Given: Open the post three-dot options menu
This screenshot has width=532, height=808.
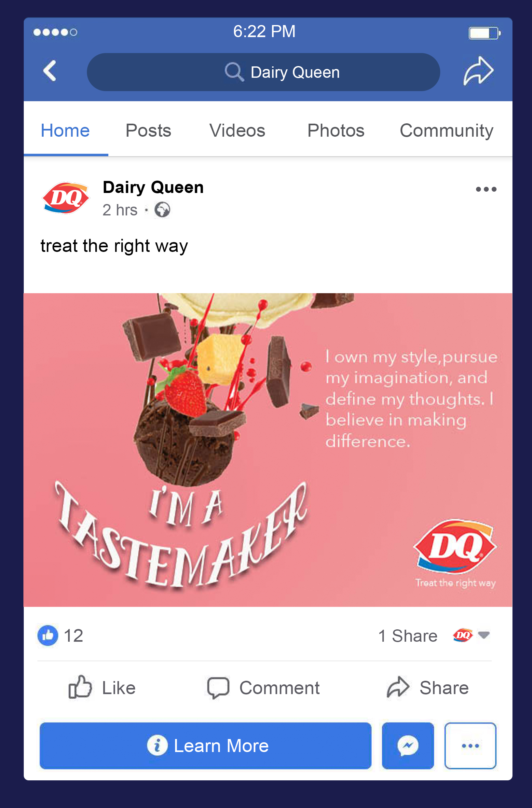Looking at the screenshot, I should [x=486, y=189].
